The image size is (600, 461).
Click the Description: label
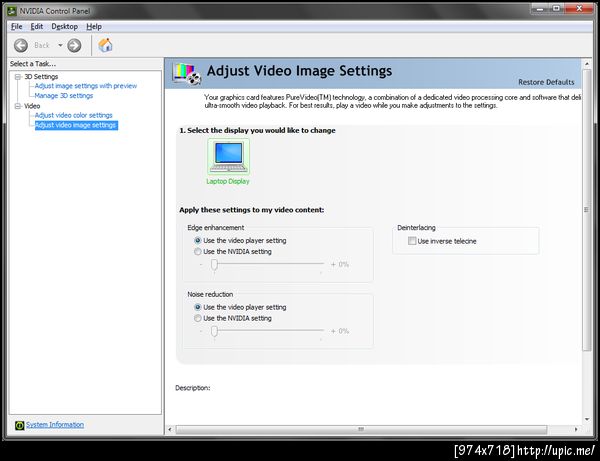(192, 388)
